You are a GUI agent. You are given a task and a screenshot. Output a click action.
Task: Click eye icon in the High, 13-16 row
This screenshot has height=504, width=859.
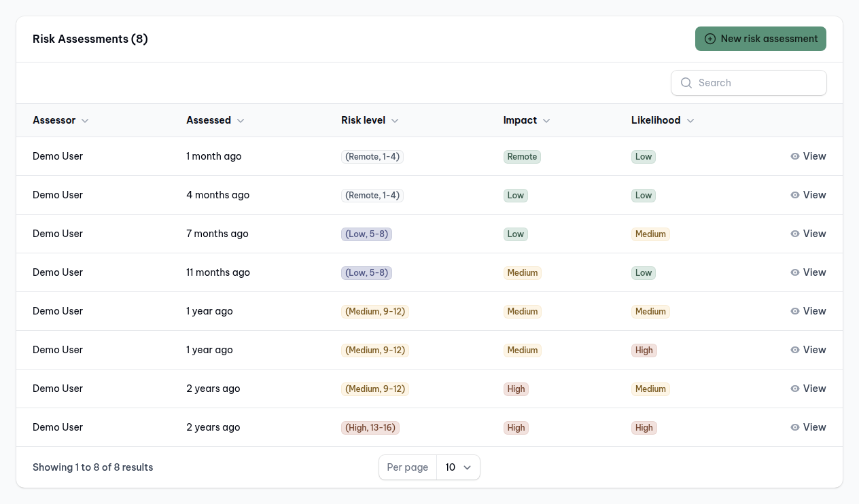tap(794, 427)
